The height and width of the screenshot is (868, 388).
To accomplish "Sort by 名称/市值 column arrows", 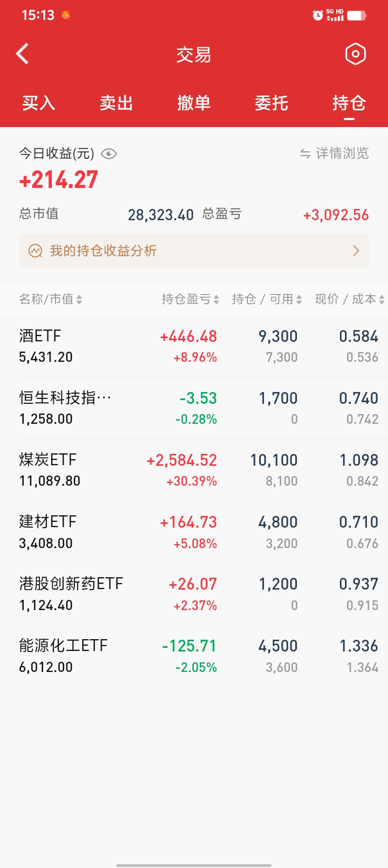I will click(x=79, y=299).
